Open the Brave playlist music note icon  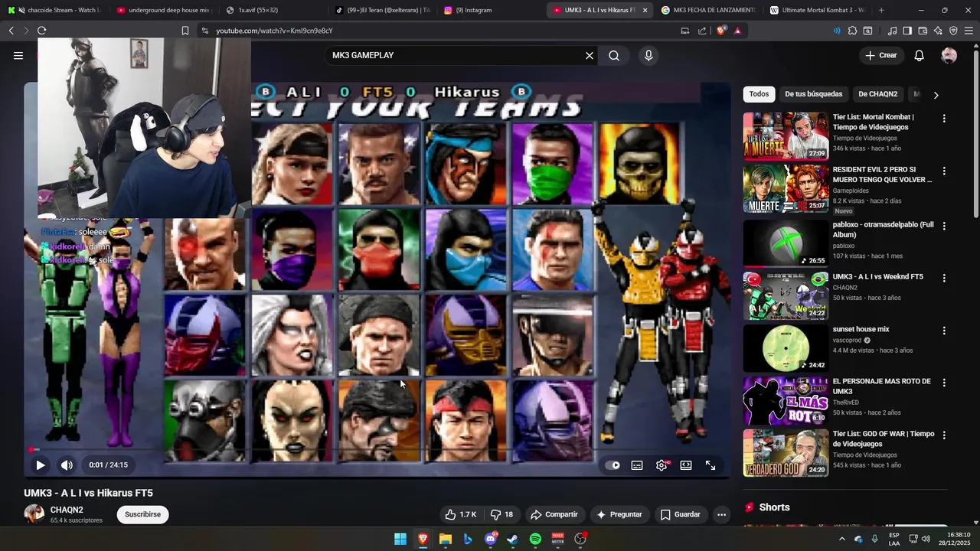coord(892,31)
